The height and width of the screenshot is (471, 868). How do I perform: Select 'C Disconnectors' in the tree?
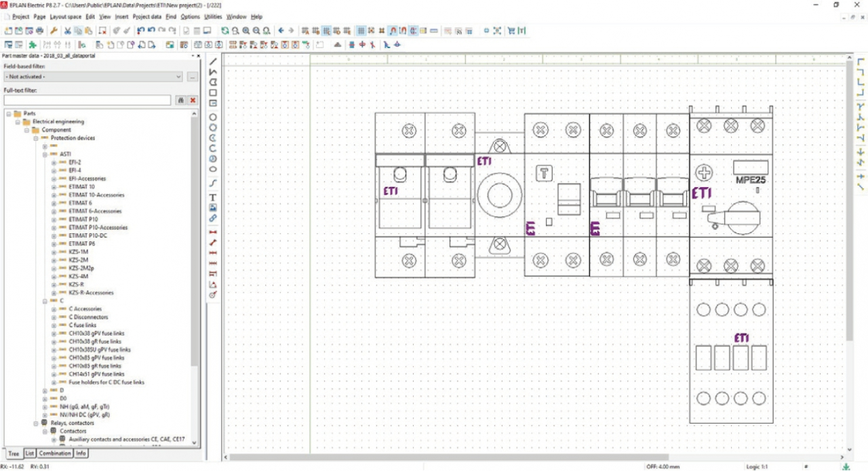(x=88, y=317)
